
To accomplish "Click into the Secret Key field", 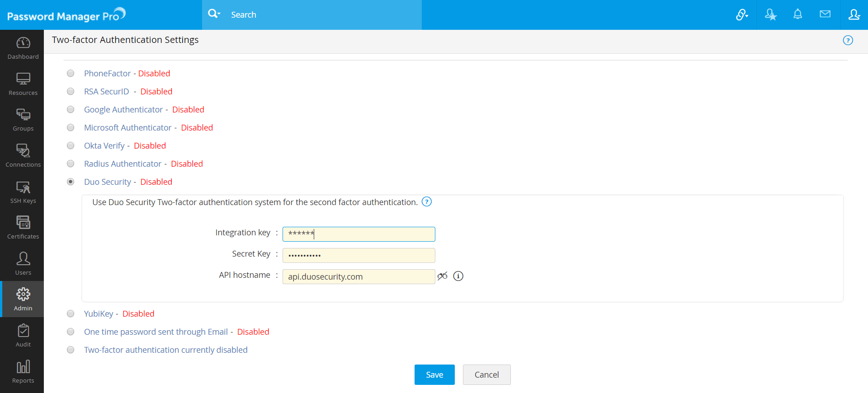I will coord(359,255).
